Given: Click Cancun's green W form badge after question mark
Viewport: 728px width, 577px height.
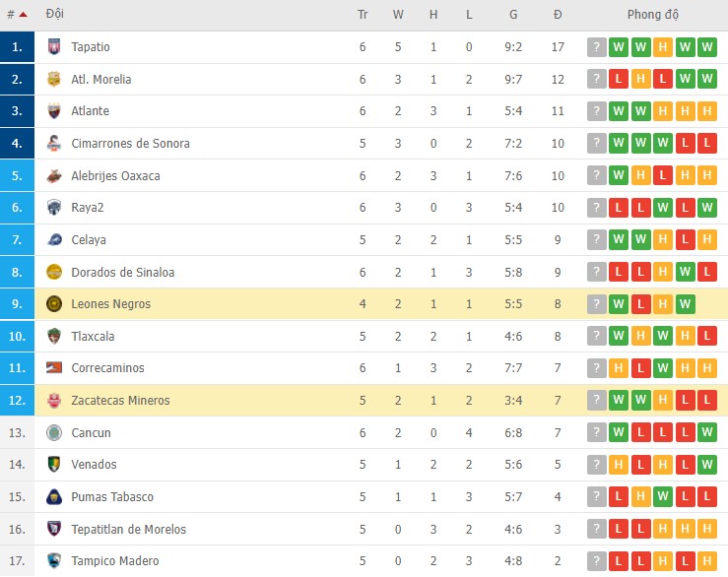Looking at the screenshot, I should 619,433.
